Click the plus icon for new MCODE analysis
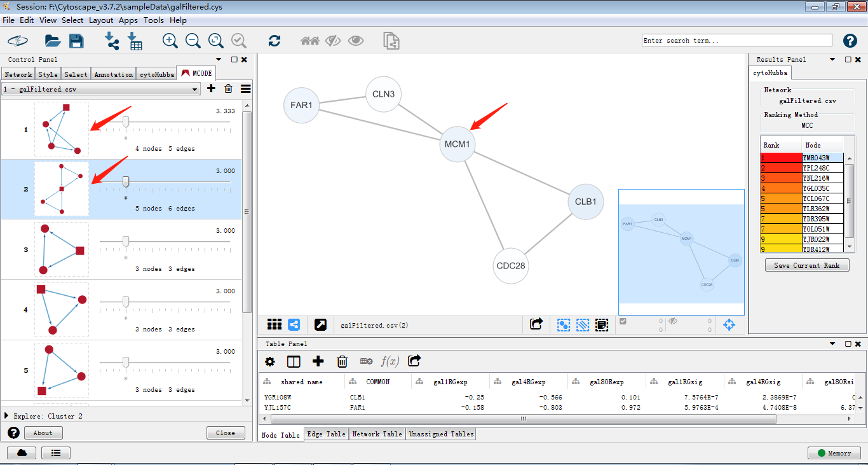 coord(211,89)
